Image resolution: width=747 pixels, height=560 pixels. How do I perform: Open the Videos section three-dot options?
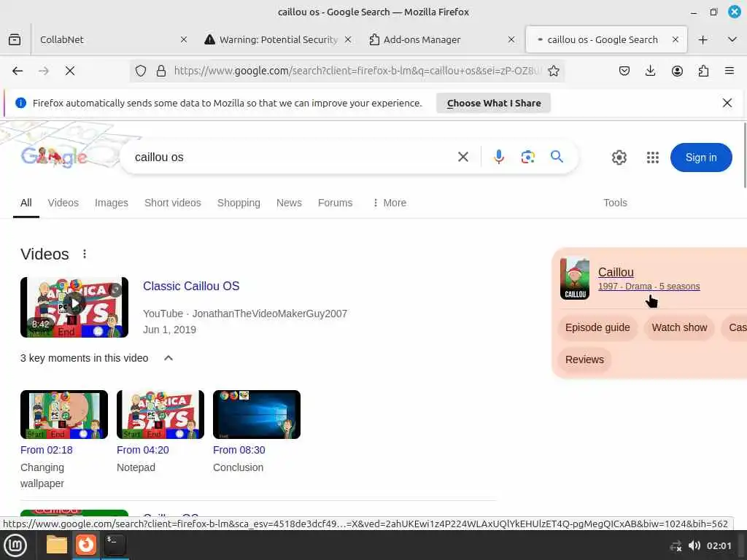tap(85, 254)
